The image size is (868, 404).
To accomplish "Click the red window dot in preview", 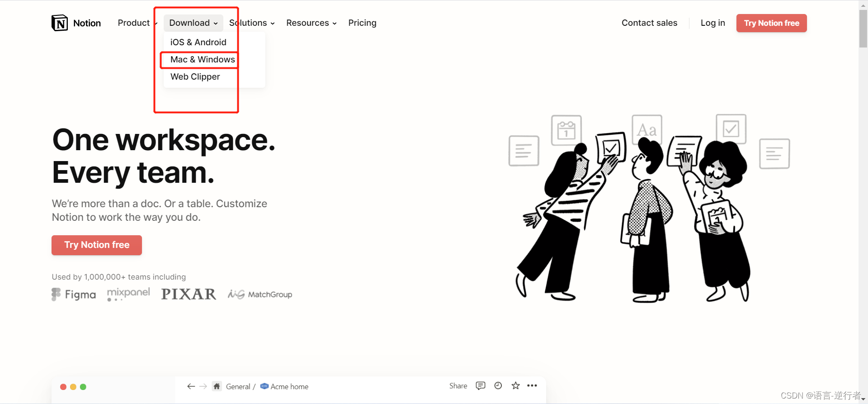I will (63, 387).
